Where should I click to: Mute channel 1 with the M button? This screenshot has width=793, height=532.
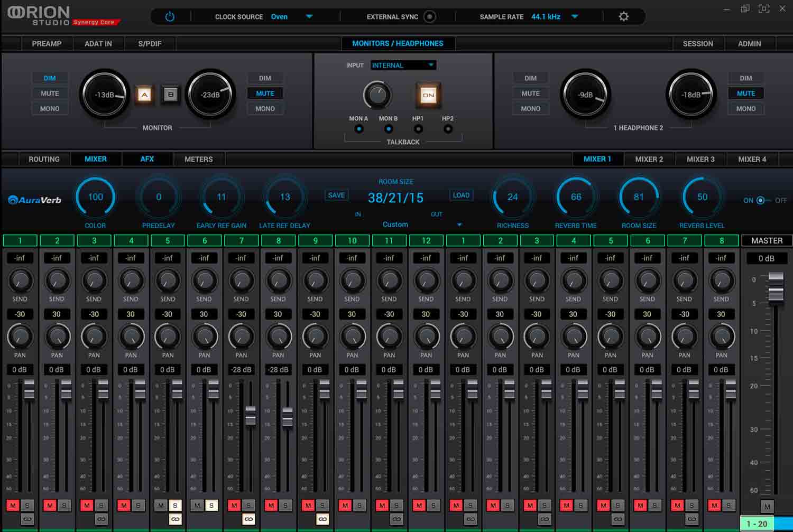(13, 506)
